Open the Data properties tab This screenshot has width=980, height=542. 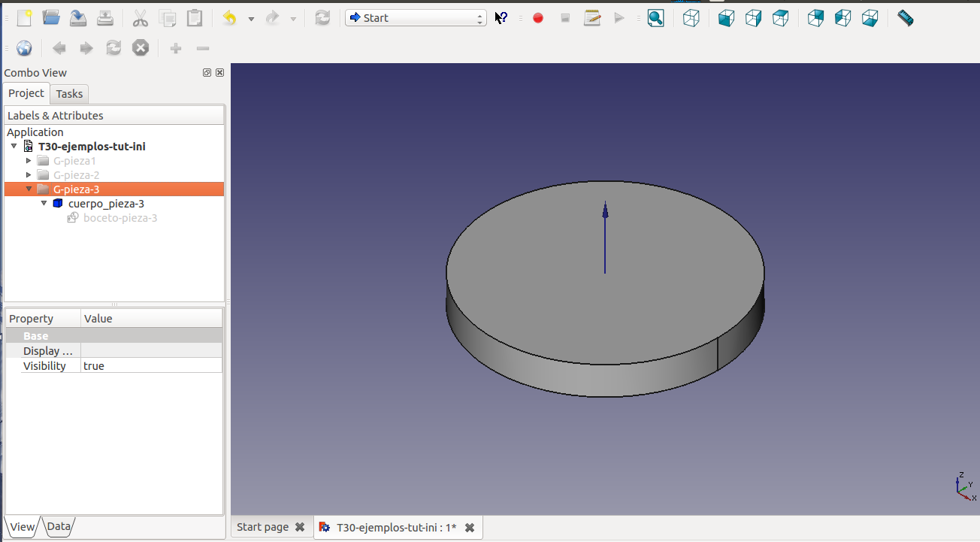click(59, 527)
